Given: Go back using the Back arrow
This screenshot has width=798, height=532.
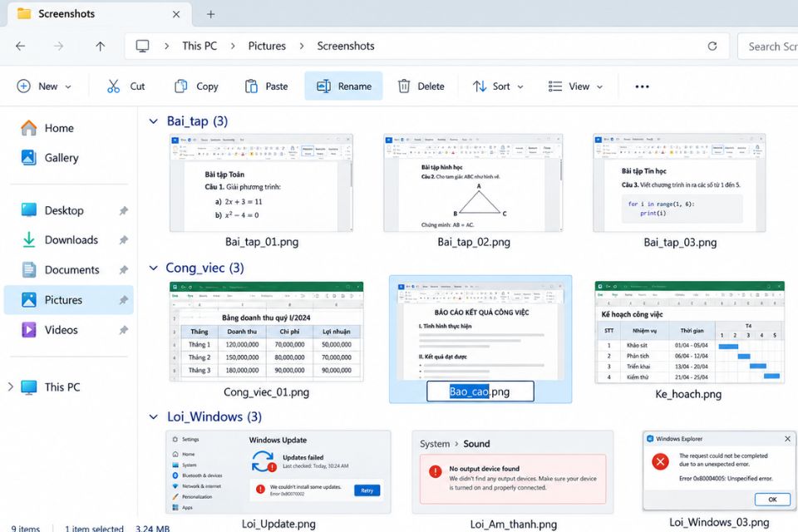Looking at the screenshot, I should pyautogui.click(x=20, y=47).
